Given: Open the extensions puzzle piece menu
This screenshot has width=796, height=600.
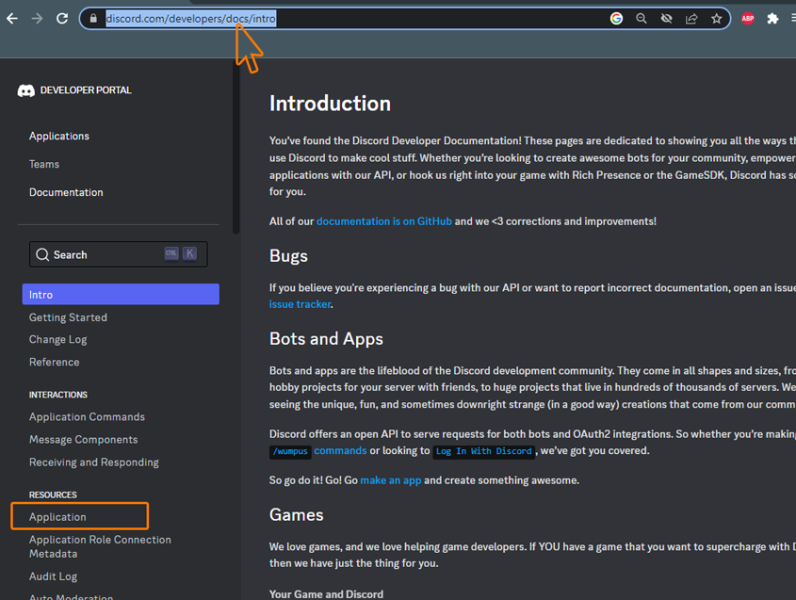Looking at the screenshot, I should [773, 18].
